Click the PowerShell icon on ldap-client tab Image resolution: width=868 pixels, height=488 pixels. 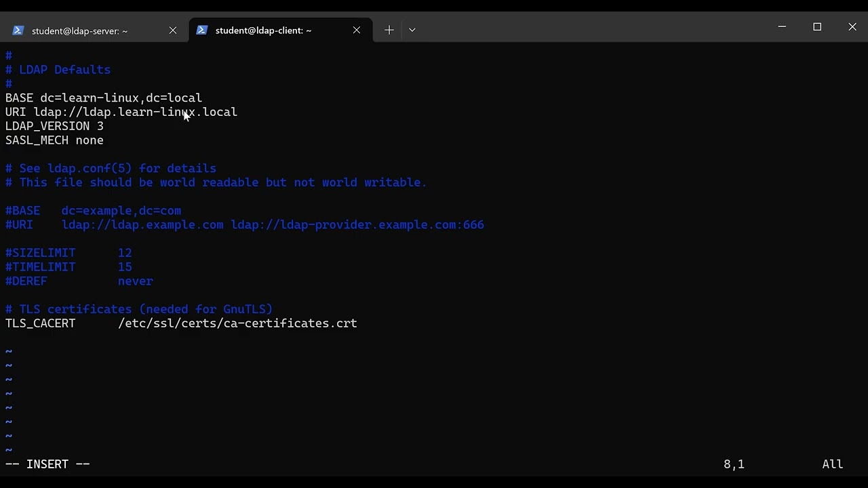[x=202, y=30]
